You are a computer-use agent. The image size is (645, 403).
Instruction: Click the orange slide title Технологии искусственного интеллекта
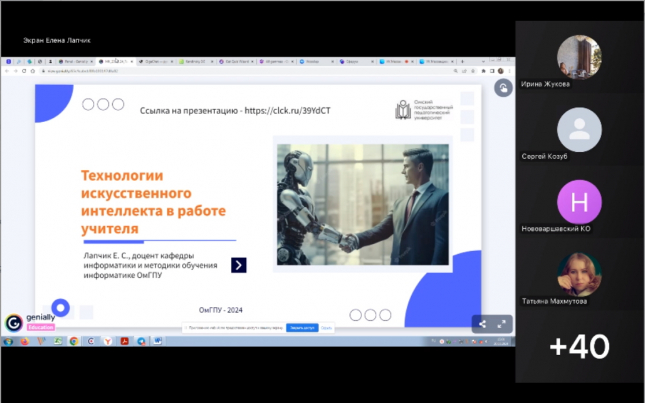coord(153,202)
